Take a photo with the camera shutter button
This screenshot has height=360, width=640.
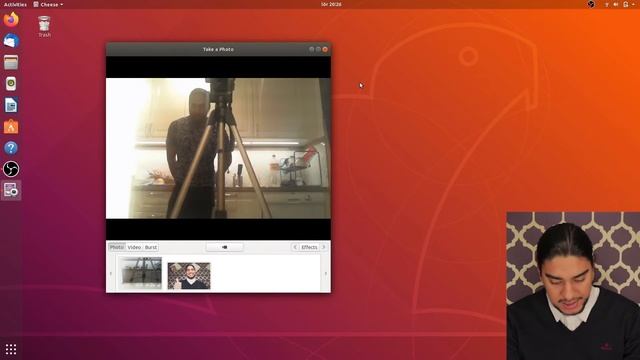tap(224, 247)
